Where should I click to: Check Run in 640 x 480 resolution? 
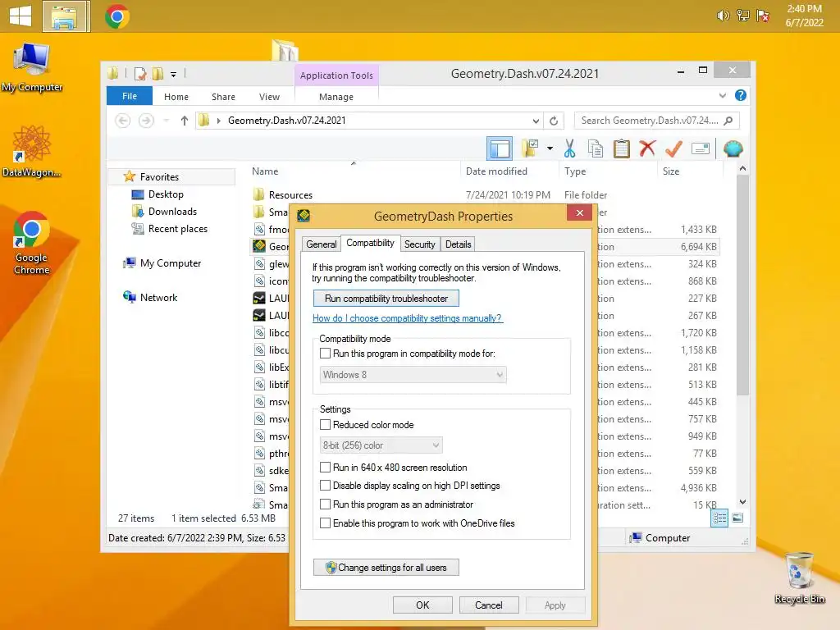click(325, 467)
